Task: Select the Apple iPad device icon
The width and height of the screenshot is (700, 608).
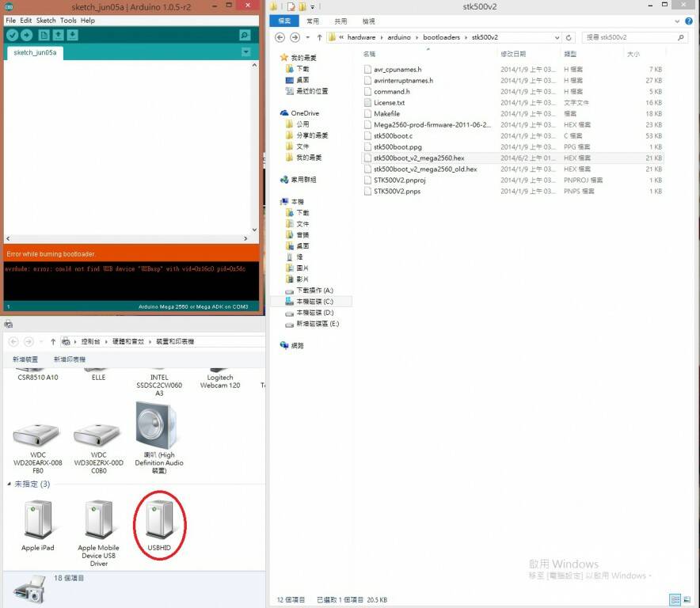Action: 37,519
